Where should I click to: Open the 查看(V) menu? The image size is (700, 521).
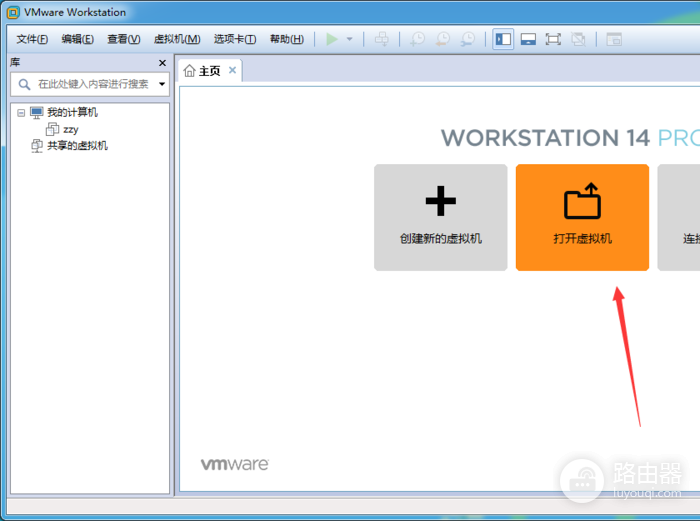point(124,39)
